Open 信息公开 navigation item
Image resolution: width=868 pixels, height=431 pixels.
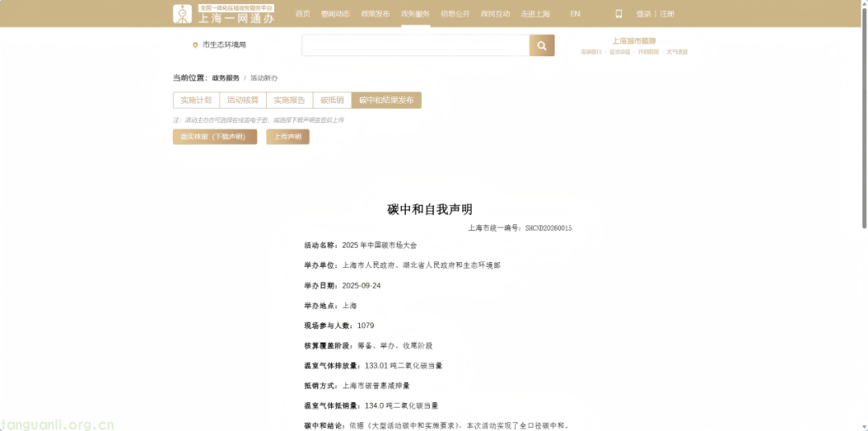point(455,14)
